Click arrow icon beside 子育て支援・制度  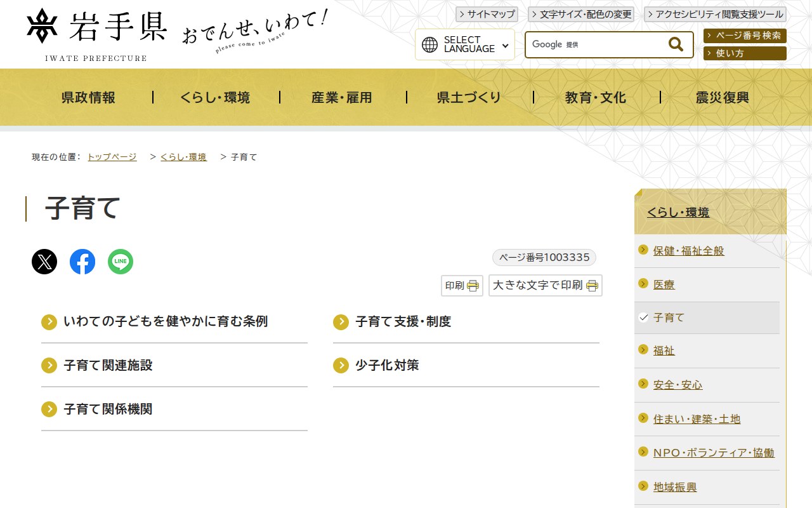coord(341,322)
